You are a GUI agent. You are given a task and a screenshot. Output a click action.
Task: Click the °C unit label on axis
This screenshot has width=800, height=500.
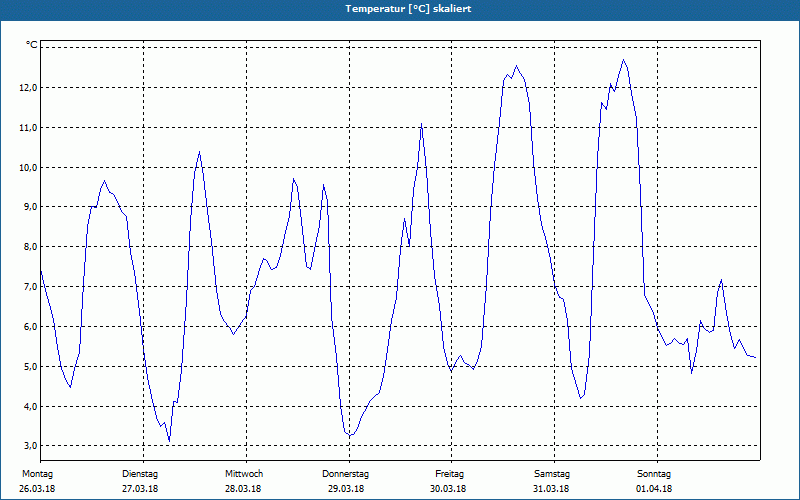tap(32, 45)
